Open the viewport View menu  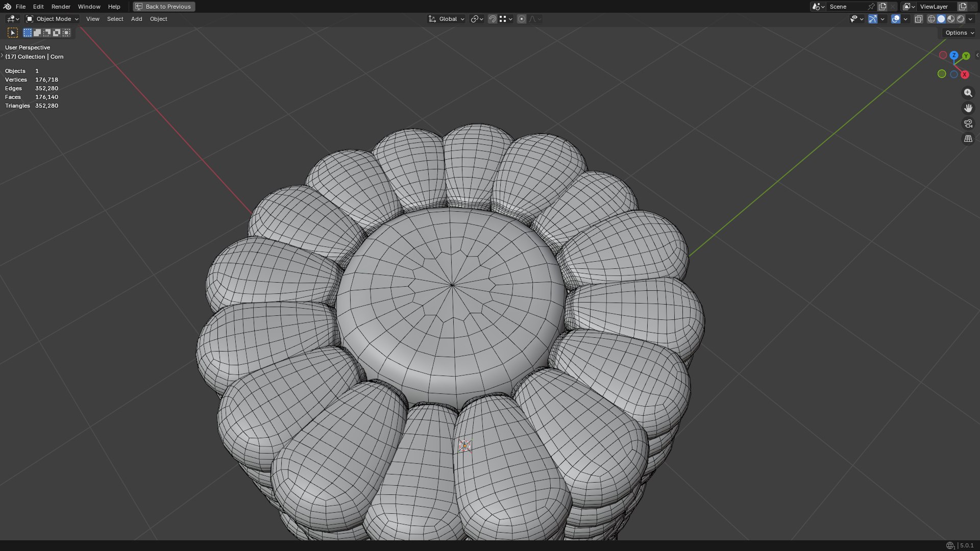(x=92, y=19)
